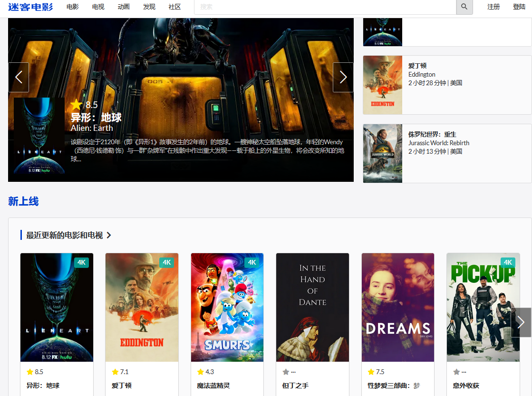The image size is (532, 396).
Task: Advance to next carousel slide
Action: pos(343,77)
